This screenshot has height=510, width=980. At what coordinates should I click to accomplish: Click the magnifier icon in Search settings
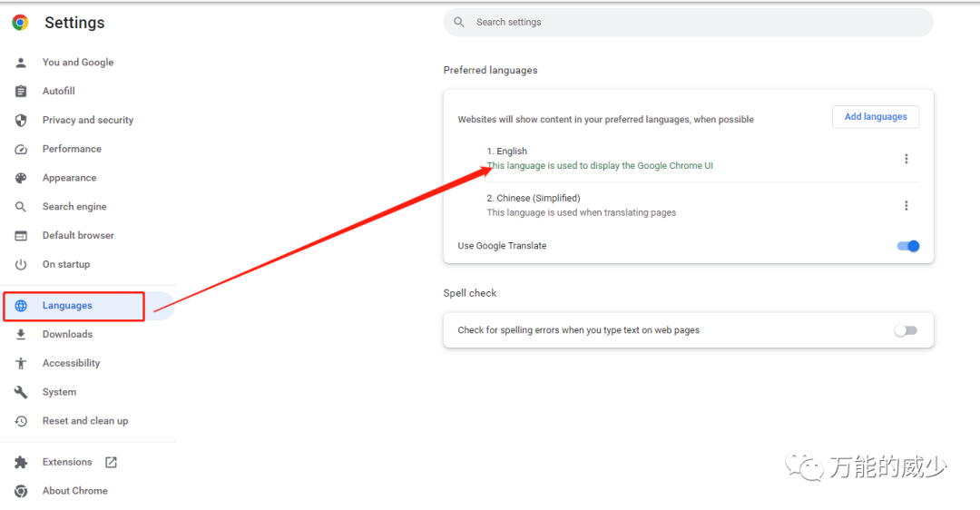[x=459, y=22]
